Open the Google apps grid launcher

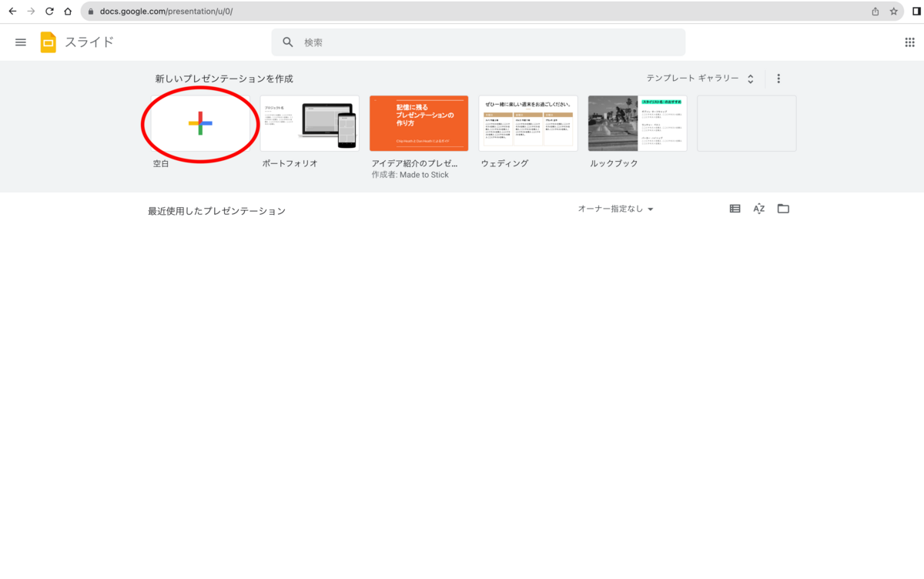tap(909, 42)
